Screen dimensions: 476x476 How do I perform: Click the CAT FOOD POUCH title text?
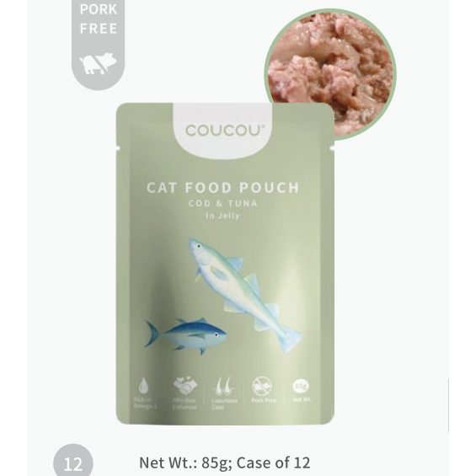(x=223, y=187)
